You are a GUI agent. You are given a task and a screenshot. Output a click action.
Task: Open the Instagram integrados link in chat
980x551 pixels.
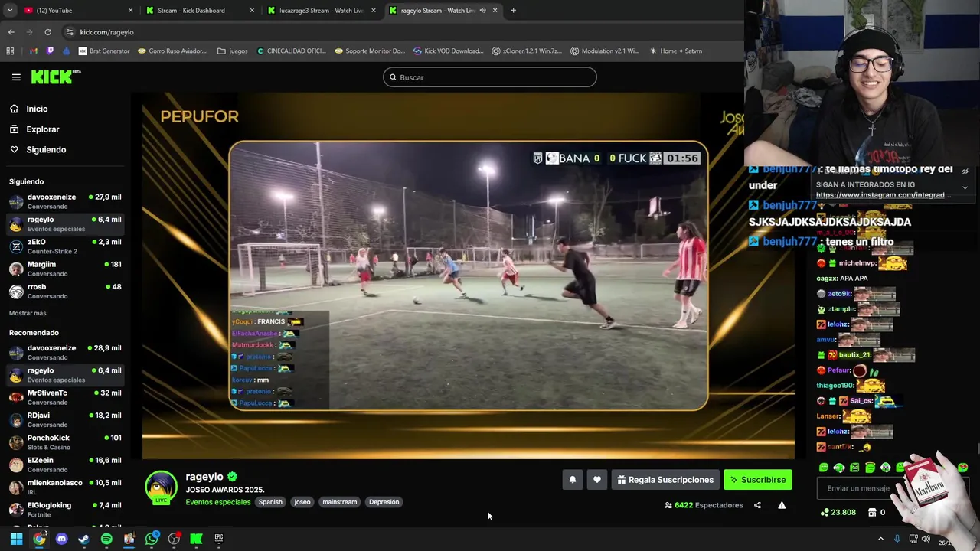point(884,195)
